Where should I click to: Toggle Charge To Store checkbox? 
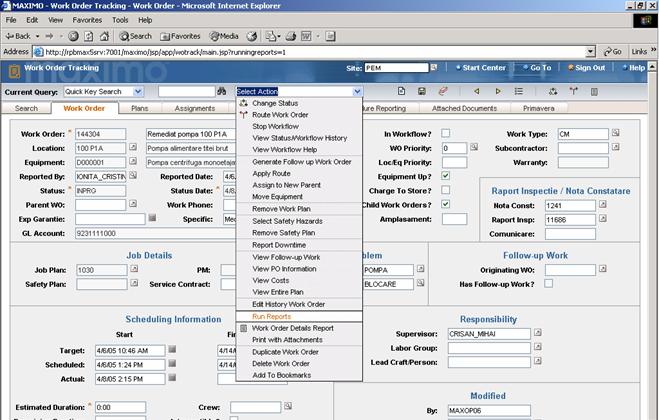[445, 190]
